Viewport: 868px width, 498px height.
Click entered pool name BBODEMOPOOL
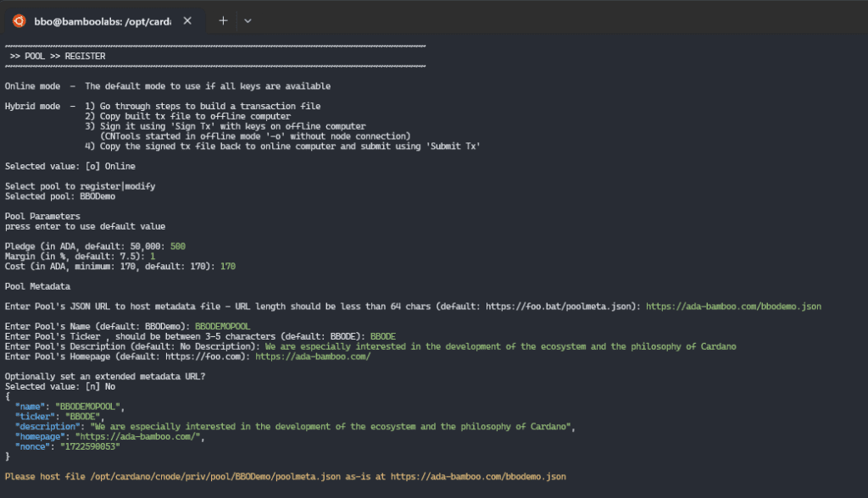click(x=223, y=326)
